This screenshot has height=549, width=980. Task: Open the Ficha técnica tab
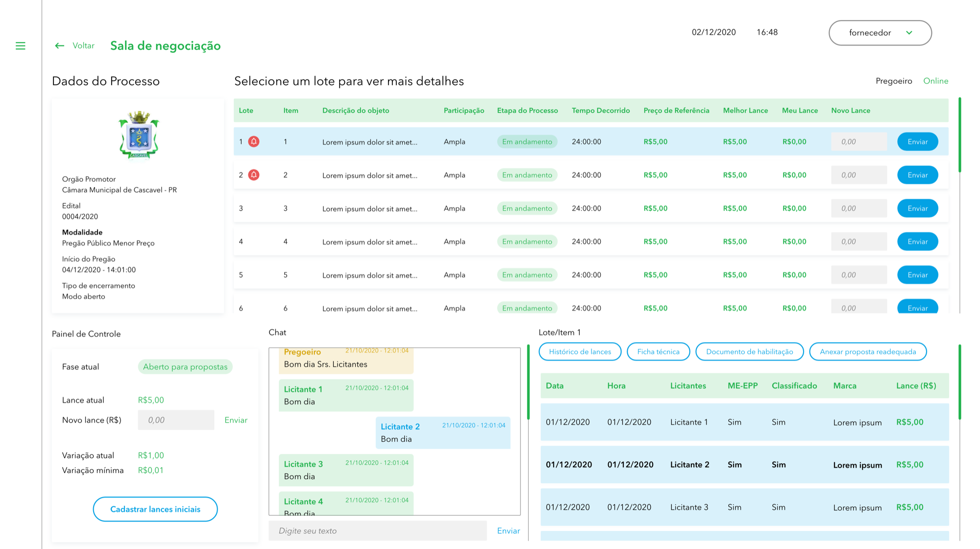coord(658,351)
